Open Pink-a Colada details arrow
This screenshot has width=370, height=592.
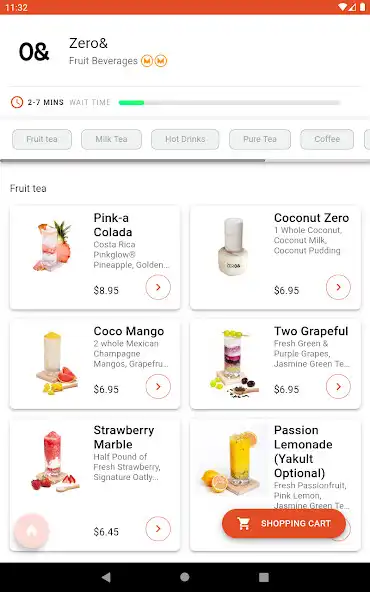pos(158,287)
